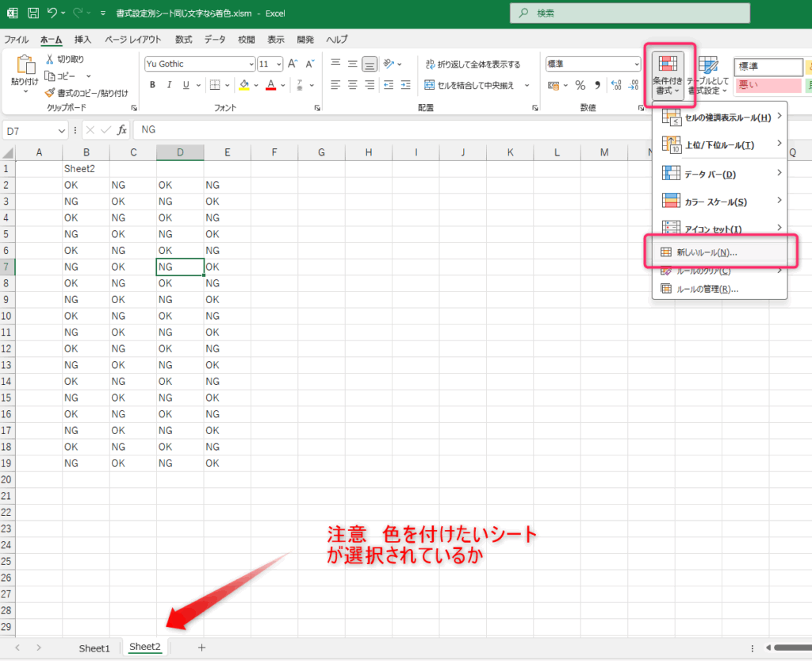Click the Insert Function fx icon
The image size is (812, 661).
[x=122, y=130]
